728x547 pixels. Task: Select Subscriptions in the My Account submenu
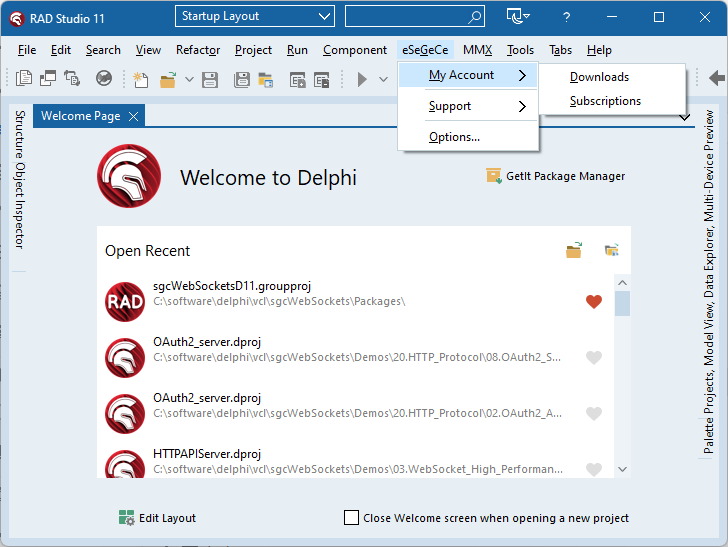pyautogui.click(x=612, y=101)
